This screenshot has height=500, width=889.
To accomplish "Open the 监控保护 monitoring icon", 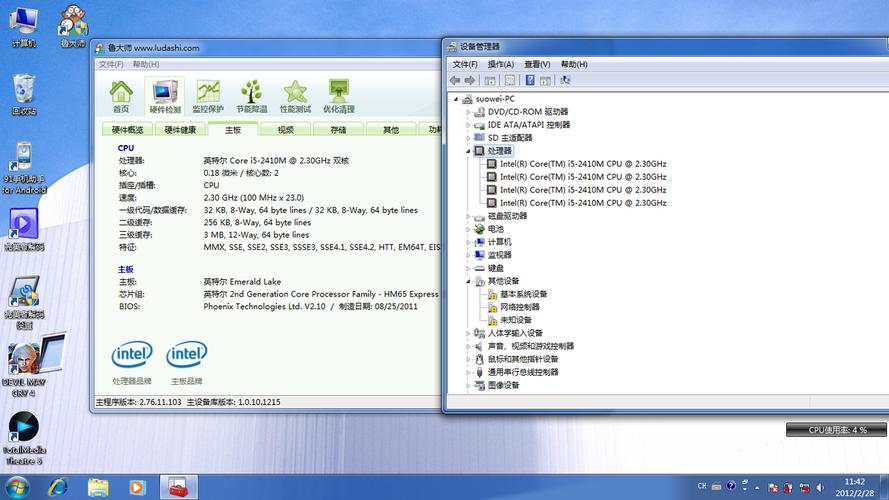I will point(208,96).
